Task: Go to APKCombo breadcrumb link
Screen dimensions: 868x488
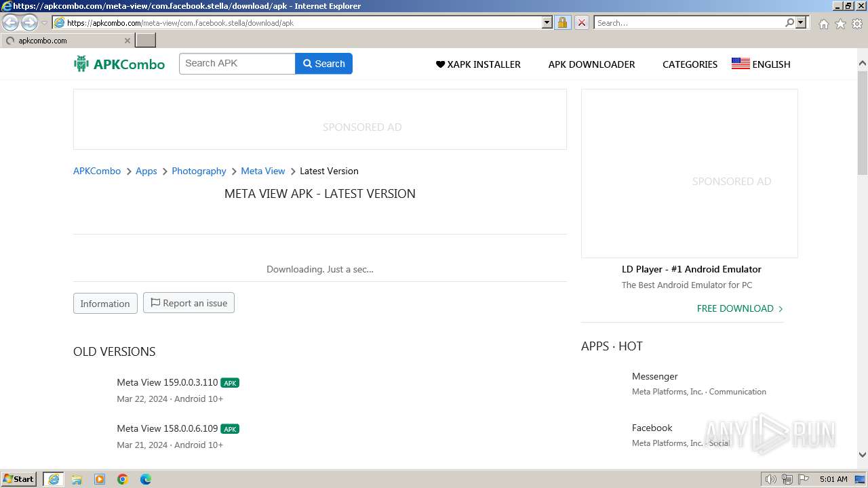Action: click(x=97, y=171)
